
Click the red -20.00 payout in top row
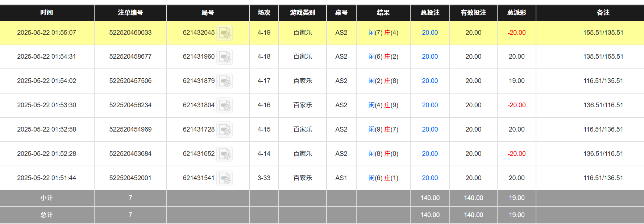(x=516, y=32)
